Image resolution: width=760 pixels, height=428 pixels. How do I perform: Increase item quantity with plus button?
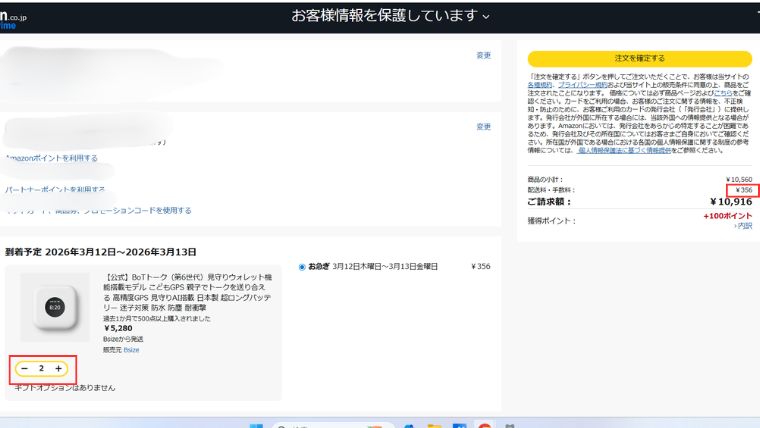[x=59, y=369]
